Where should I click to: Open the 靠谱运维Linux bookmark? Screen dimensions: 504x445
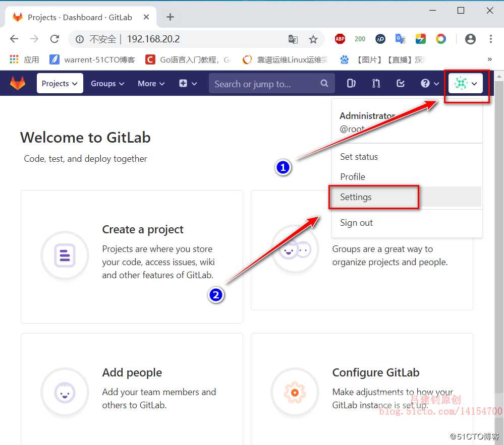pyautogui.click(x=285, y=59)
